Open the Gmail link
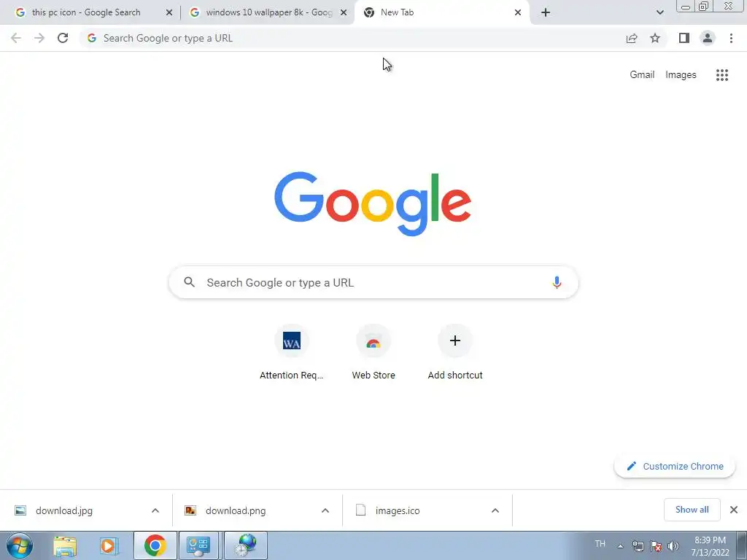The image size is (747, 560). coord(642,75)
